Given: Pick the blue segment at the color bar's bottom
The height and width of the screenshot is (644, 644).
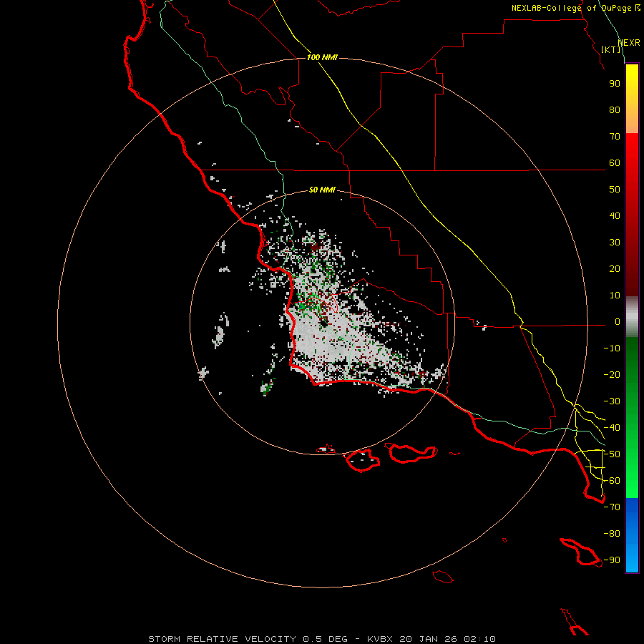Looking at the screenshot, I should coord(632,535).
